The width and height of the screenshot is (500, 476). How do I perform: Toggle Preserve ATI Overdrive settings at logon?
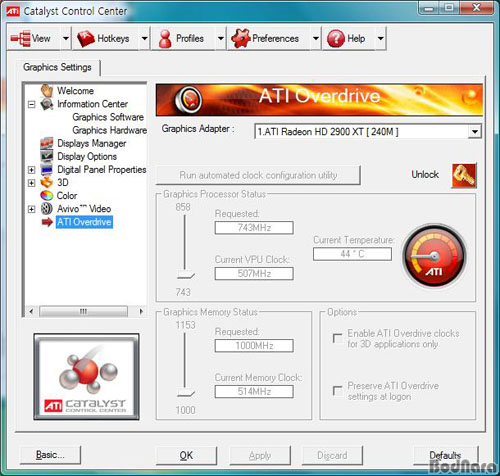[x=338, y=391]
